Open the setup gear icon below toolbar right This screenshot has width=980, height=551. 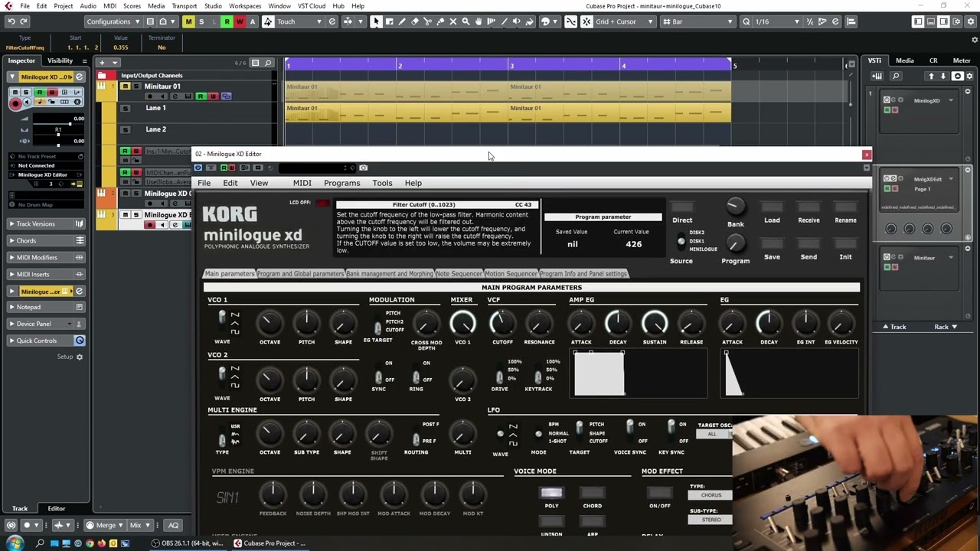(975, 40)
